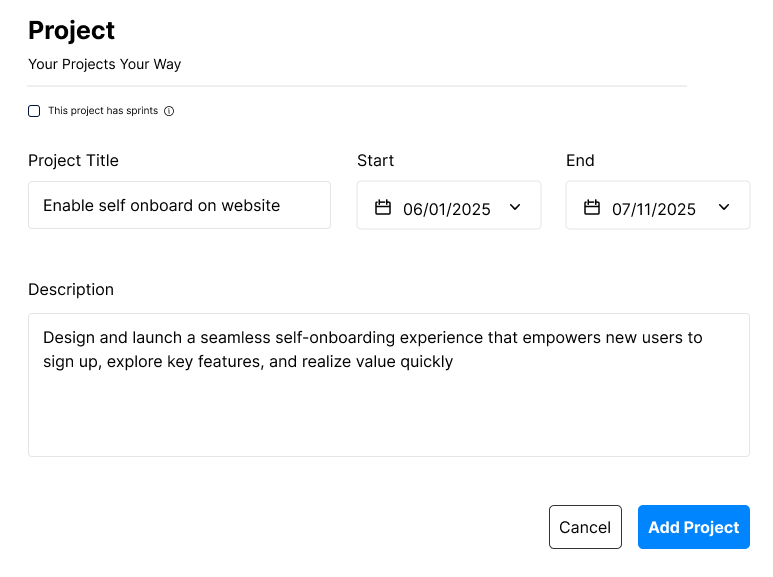773x577 pixels.
Task: Click the Start date calendar icon
Action: (383, 207)
